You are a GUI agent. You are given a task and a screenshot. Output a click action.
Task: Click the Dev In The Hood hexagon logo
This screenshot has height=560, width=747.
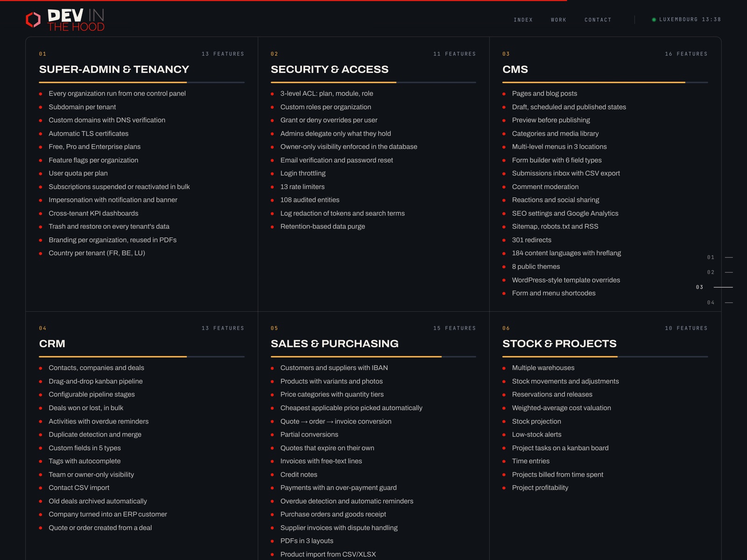(x=33, y=20)
